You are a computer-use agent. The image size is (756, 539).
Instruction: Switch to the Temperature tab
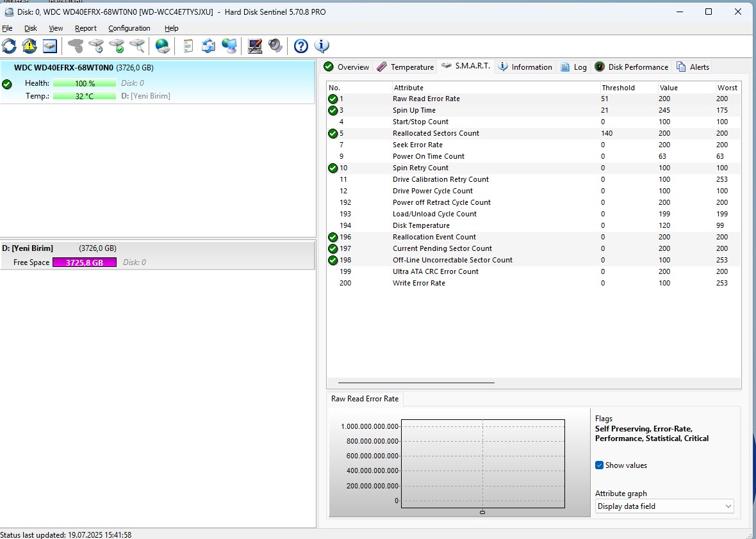405,67
